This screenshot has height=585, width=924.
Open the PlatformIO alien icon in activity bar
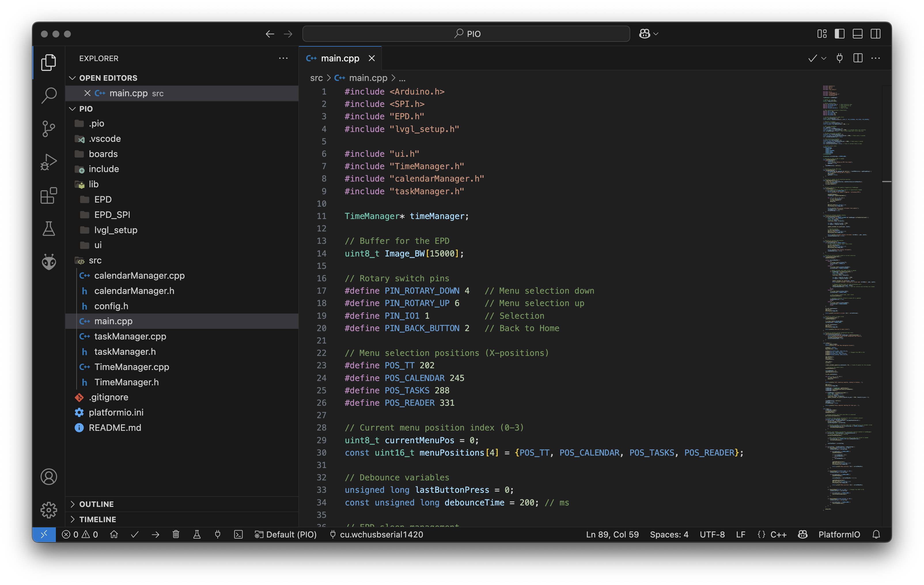pos(49,262)
